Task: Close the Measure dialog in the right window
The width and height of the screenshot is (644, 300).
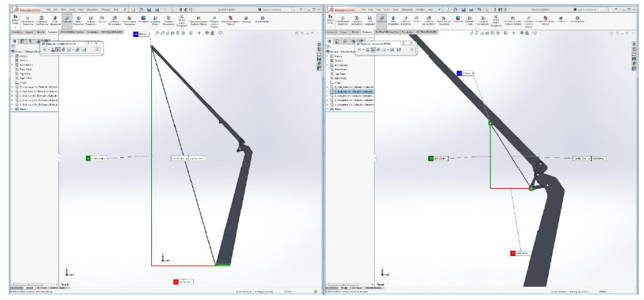Action: coord(411,43)
